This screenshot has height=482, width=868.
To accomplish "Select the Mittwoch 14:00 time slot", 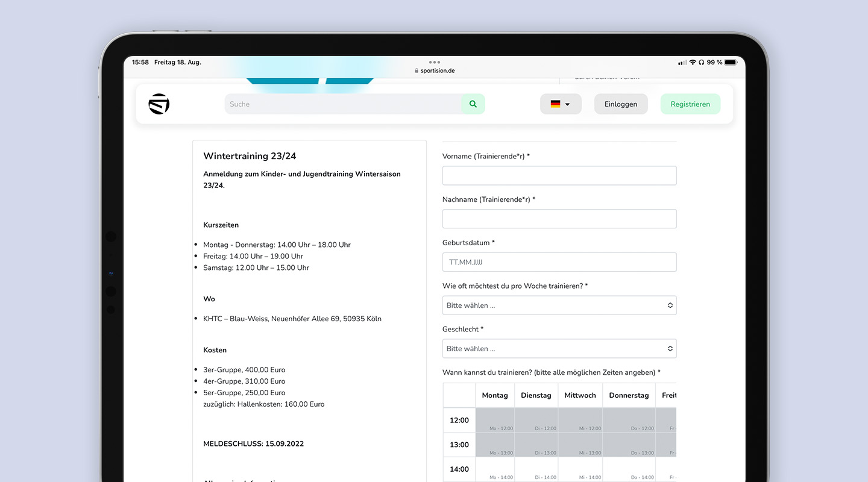I will click(580, 469).
